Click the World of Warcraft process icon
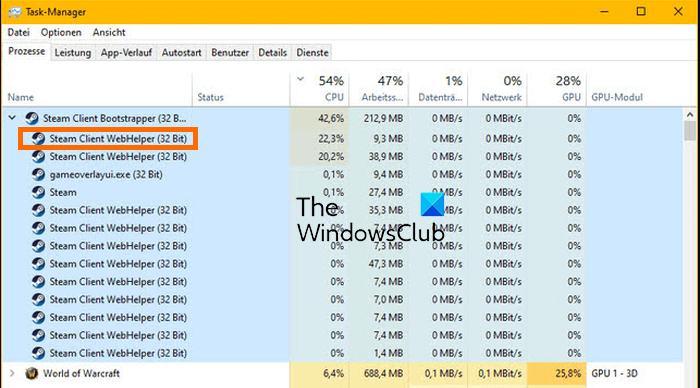 point(31,373)
